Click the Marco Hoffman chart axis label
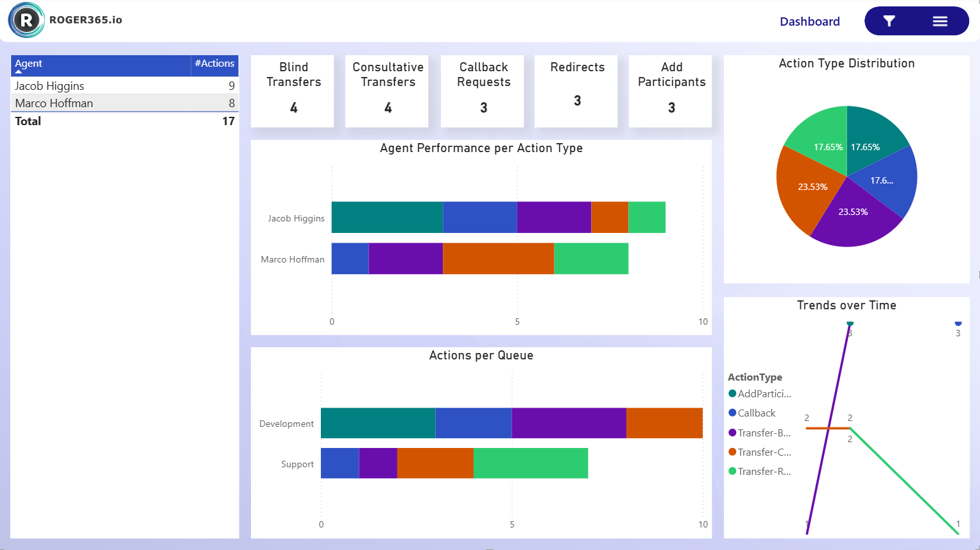This screenshot has height=550, width=980. click(293, 259)
